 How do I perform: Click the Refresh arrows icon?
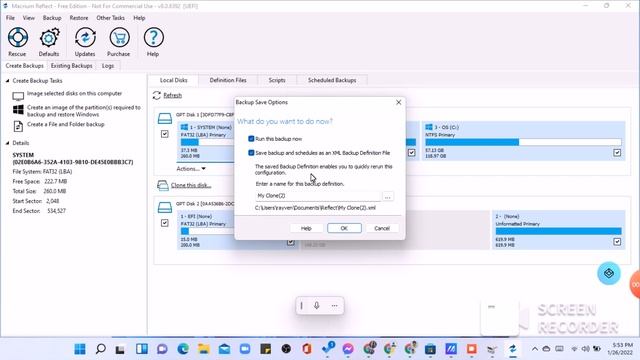coord(157,96)
